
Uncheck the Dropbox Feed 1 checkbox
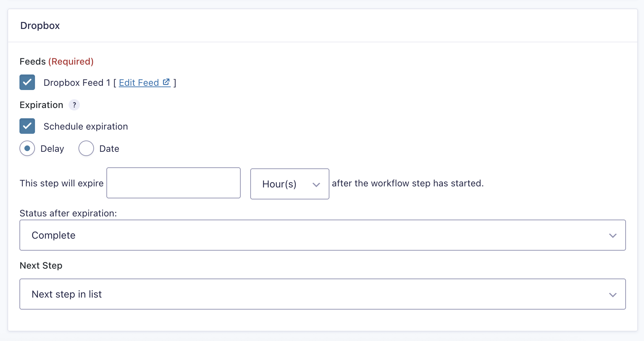coord(27,82)
